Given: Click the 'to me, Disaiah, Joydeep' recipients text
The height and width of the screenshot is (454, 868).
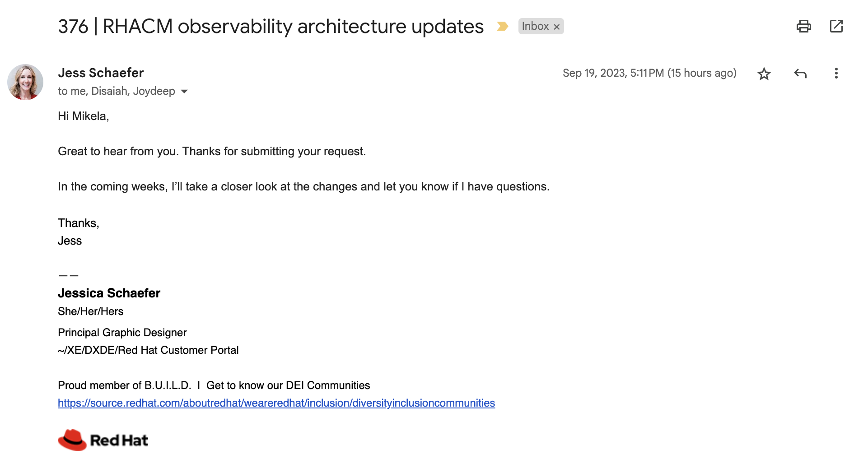Looking at the screenshot, I should click(116, 91).
